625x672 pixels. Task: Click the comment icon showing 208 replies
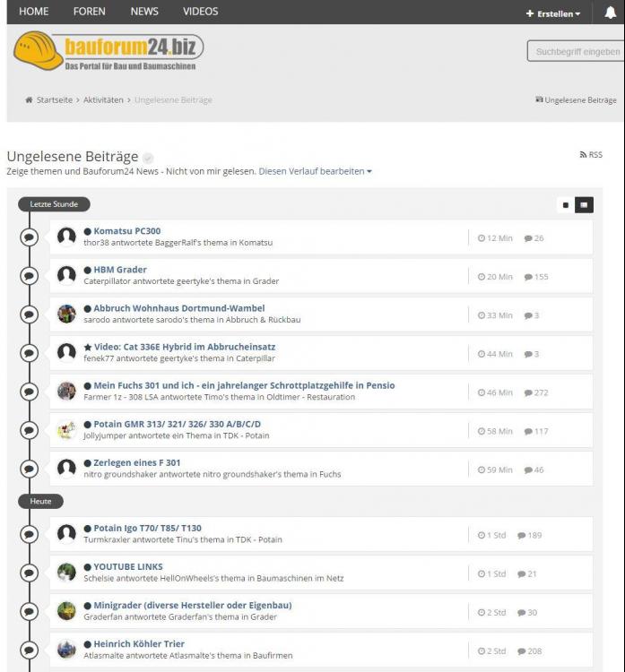(521, 651)
